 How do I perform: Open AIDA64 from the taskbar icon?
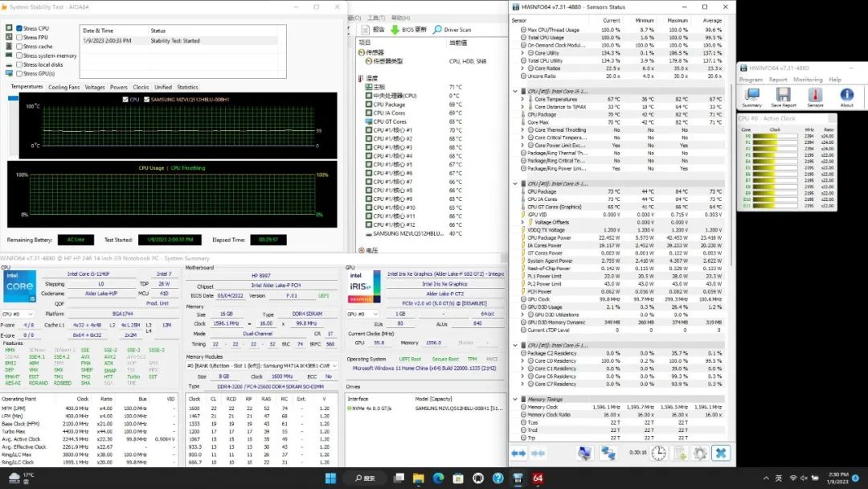point(538,479)
